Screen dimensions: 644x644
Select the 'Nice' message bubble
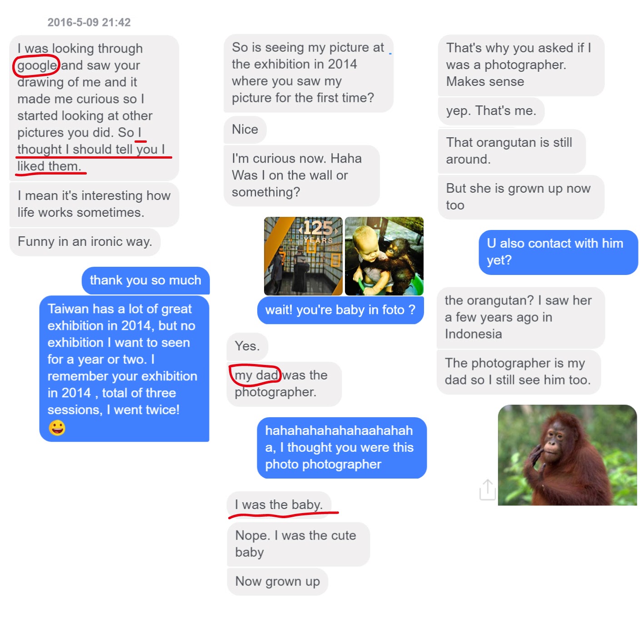pyautogui.click(x=245, y=130)
